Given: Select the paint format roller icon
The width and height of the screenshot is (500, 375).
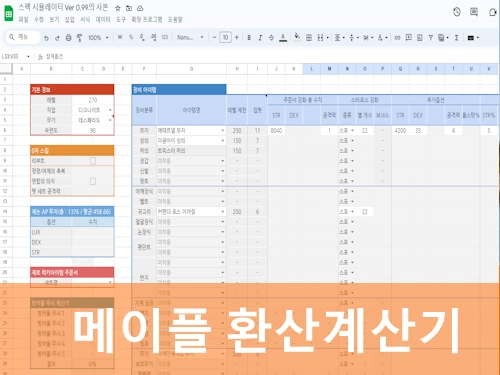Looking at the screenshot, I should pyautogui.click(x=79, y=38).
